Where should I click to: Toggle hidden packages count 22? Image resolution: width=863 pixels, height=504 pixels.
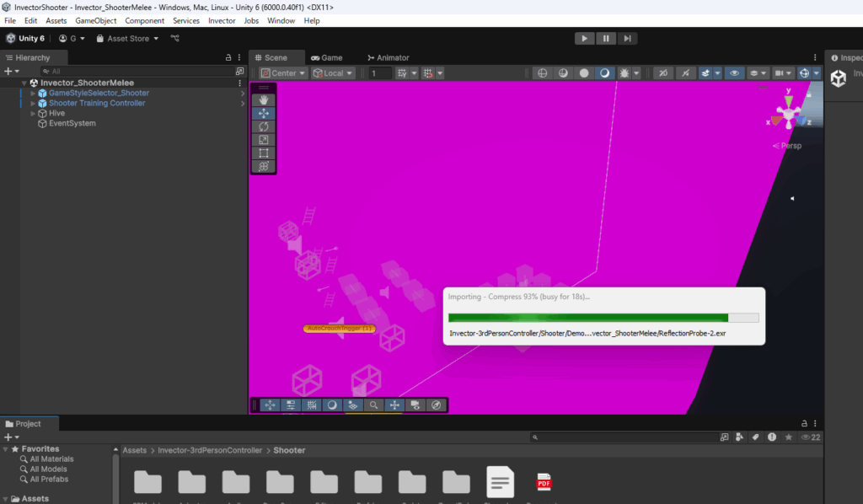[811, 437]
